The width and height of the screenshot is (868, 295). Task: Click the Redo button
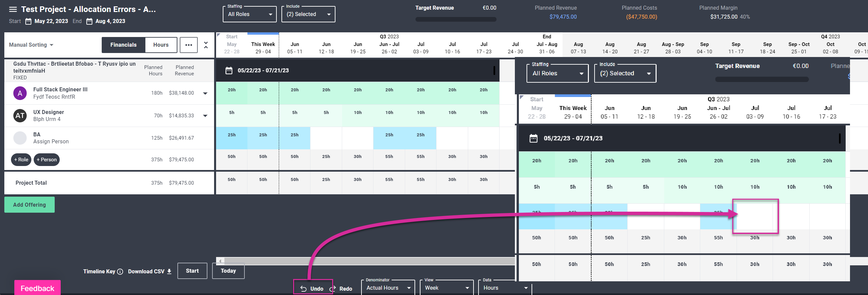pyautogui.click(x=341, y=289)
